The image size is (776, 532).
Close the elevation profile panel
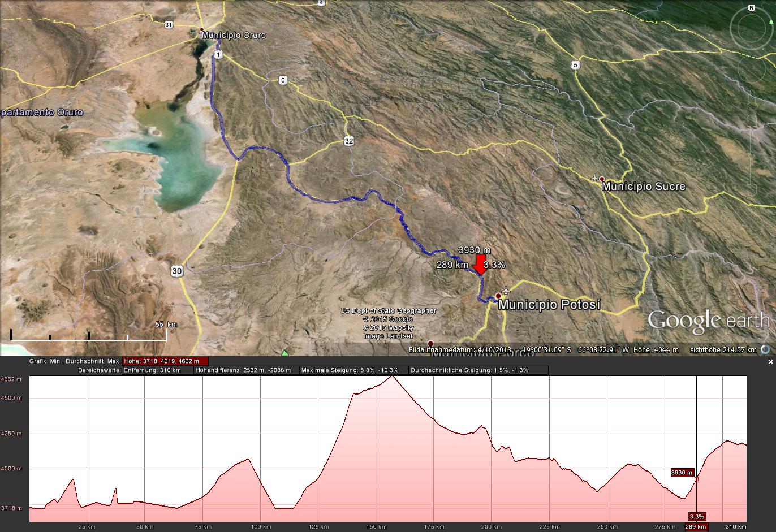click(770, 362)
